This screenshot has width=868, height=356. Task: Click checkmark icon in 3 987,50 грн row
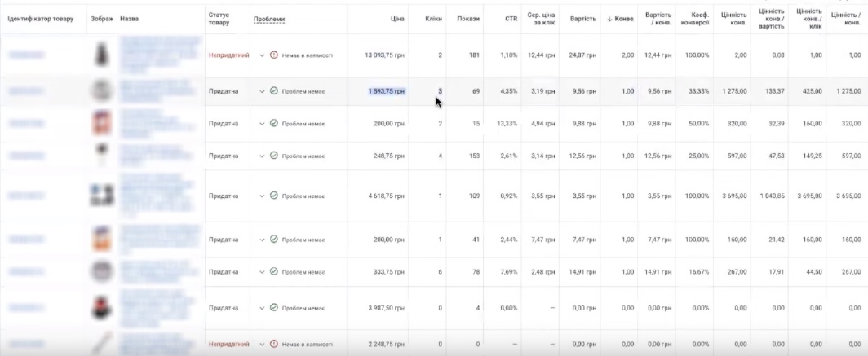tap(274, 308)
